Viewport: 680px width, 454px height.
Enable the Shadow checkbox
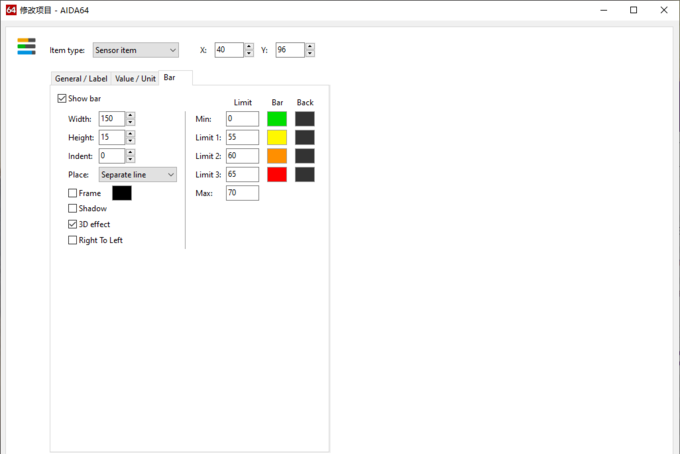(73, 209)
